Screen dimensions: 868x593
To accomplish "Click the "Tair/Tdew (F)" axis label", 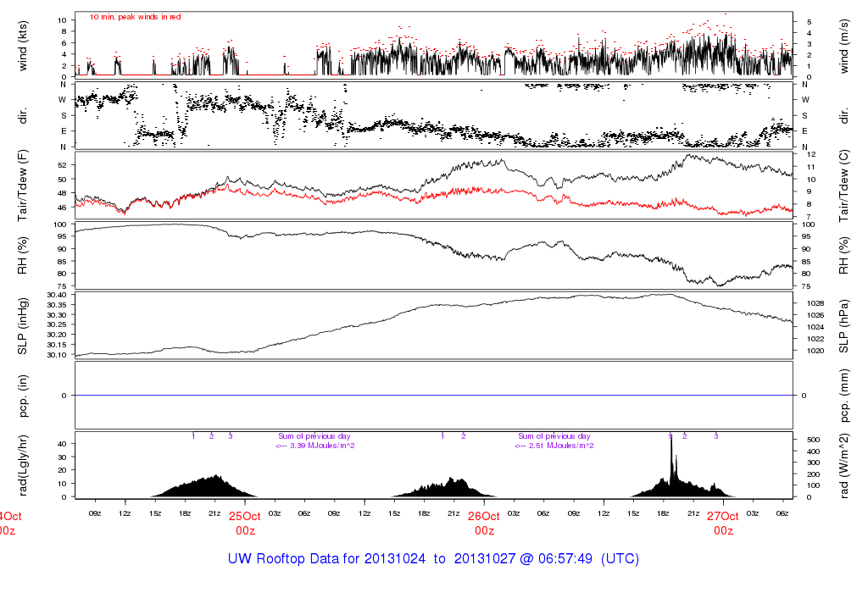I will tap(22, 186).
